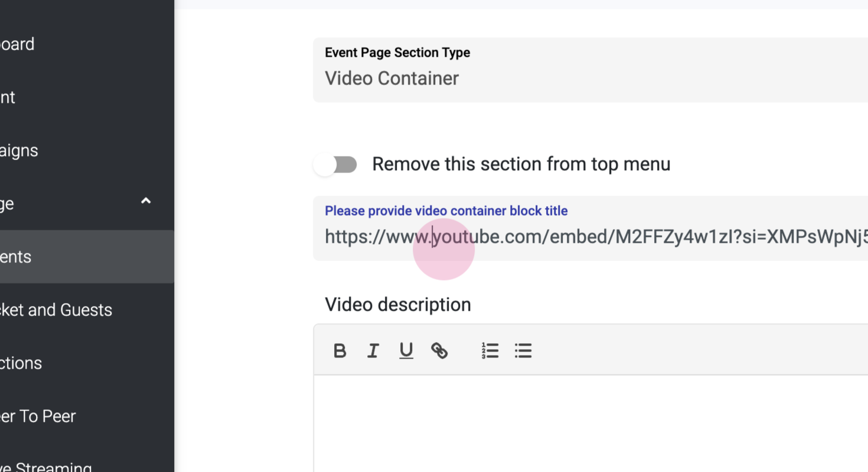
Task: Start a numbered list in the editor
Action: 490,351
